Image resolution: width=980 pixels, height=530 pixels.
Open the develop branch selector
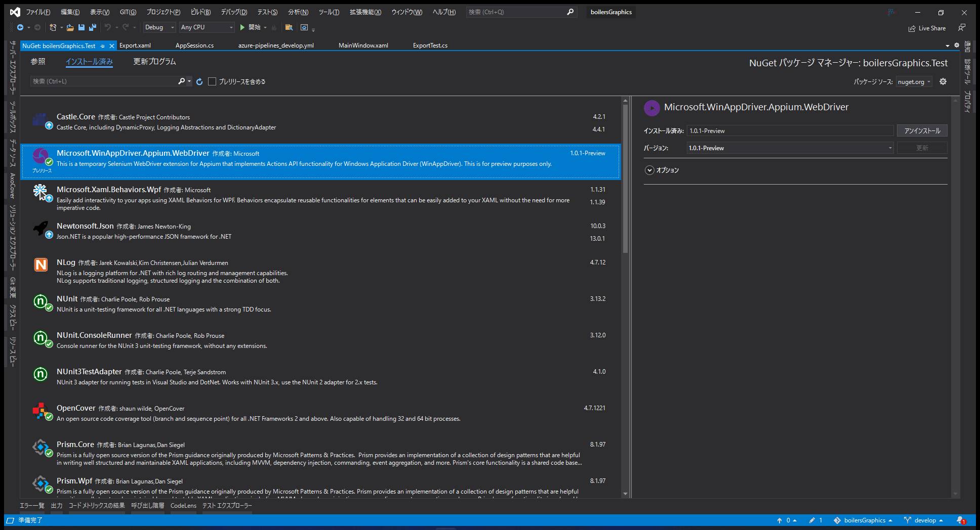(924, 520)
